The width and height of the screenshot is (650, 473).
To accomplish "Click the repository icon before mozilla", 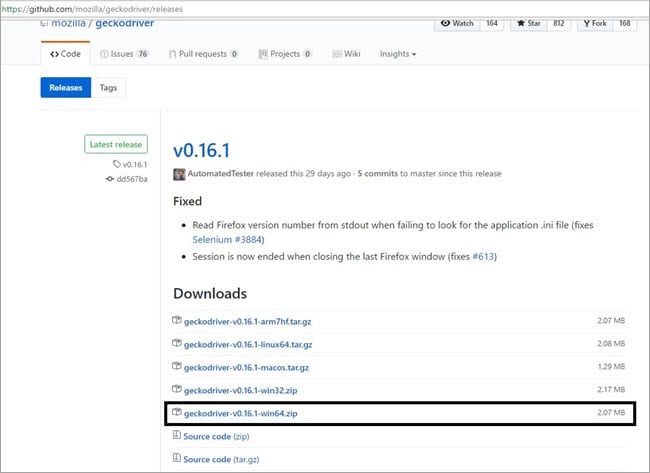I will coord(44,23).
